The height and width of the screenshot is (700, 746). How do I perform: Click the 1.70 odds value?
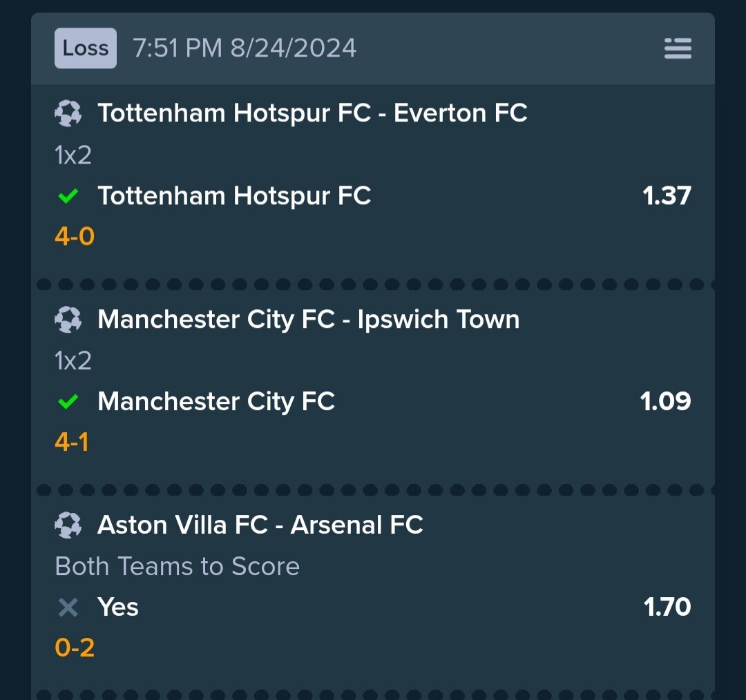pyautogui.click(x=667, y=607)
